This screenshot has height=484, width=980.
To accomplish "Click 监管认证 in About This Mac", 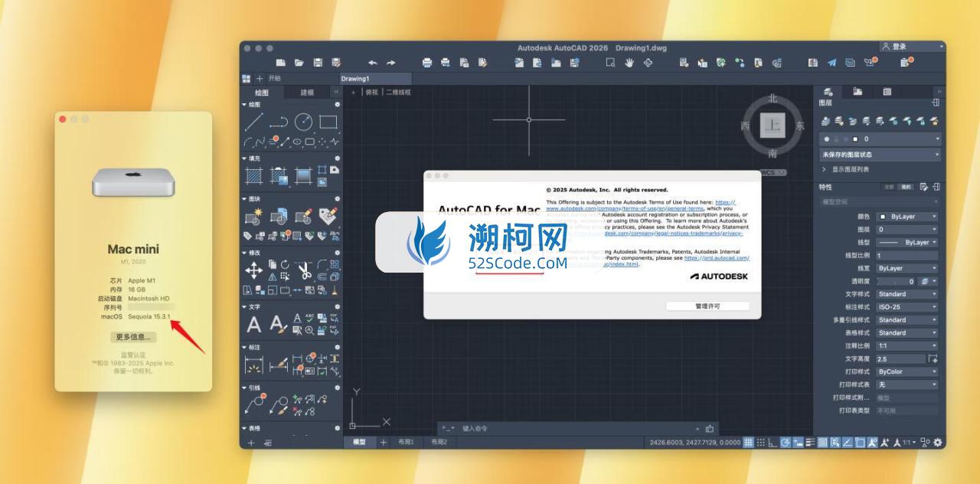I will [x=133, y=355].
